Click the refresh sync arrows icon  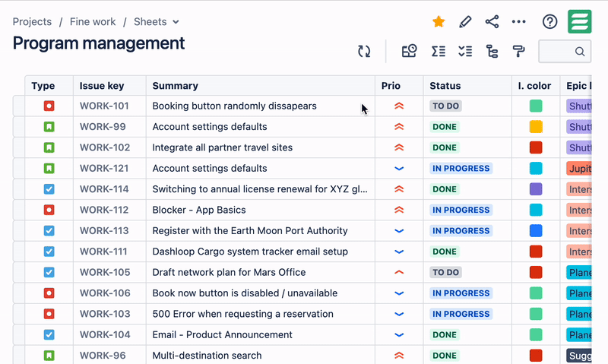click(x=364, y=51)
